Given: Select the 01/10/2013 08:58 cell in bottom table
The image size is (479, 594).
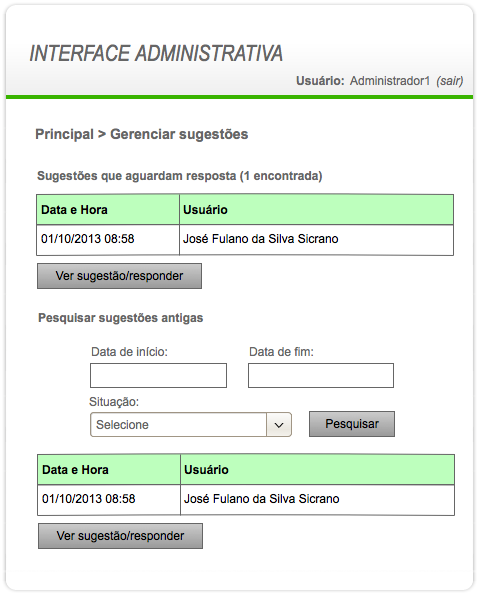Looking at the screenshot, I should 109,500.
